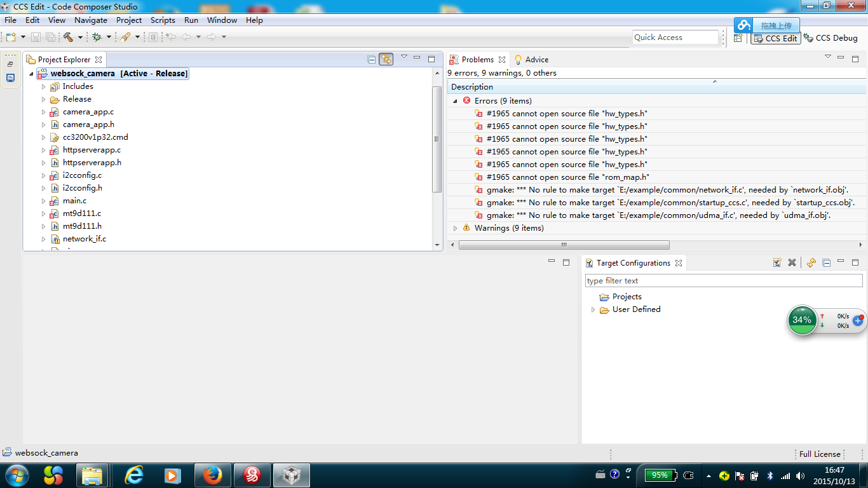Collapse the websock_camera project node
Screen dimensions: 868x488
31,74
